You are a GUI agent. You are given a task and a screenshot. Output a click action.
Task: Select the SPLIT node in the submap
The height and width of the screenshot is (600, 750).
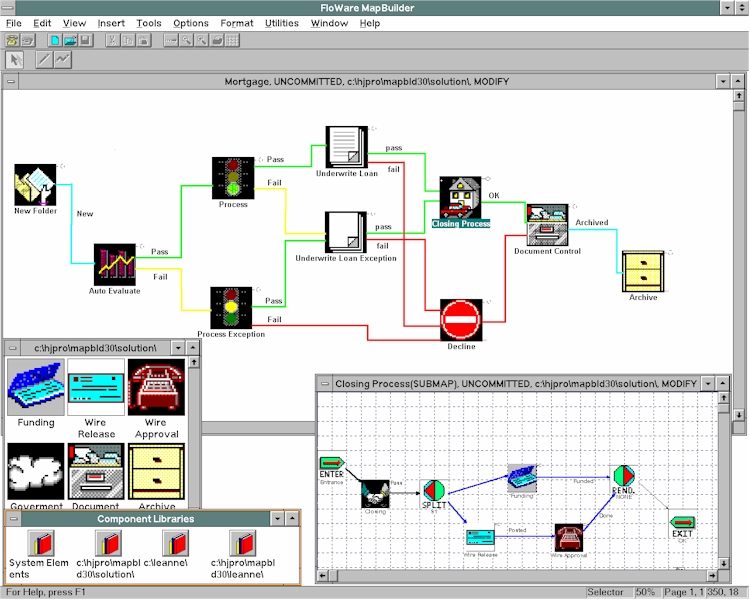434,491
